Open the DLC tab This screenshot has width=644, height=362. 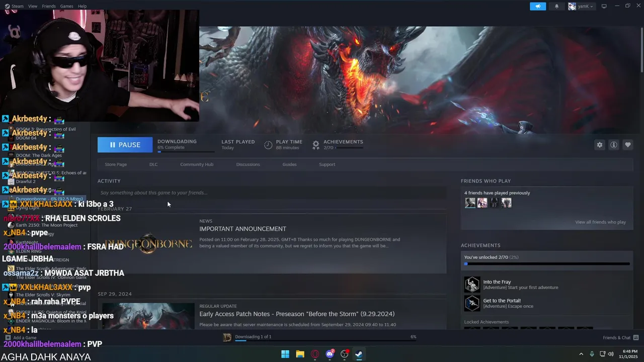pos(153,164)
